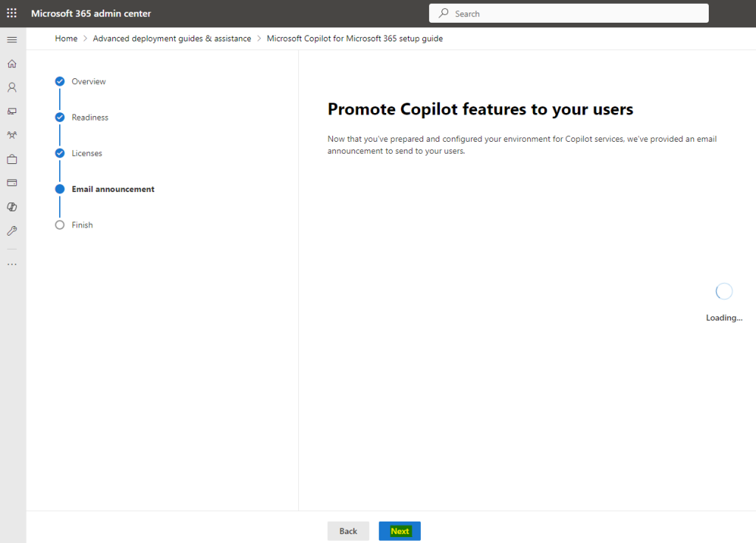Focus the Search input field
756x543 pixels.
(x=568, y=13)
